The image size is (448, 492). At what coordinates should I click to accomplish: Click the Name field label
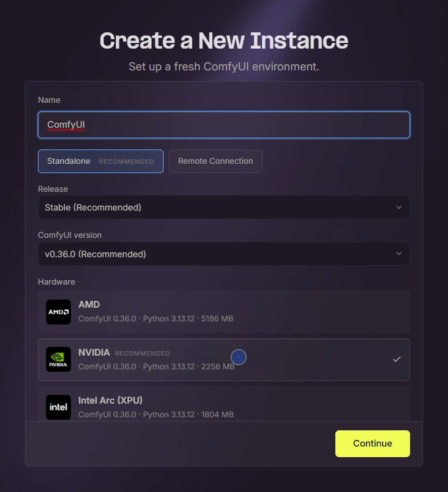click(x=49, y=100)
